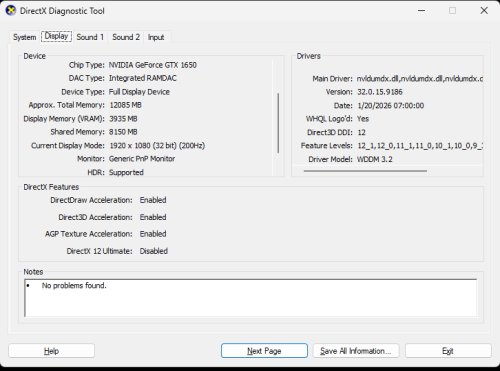Click the DirectX logo icon in title bar

[x=11, y=11]
